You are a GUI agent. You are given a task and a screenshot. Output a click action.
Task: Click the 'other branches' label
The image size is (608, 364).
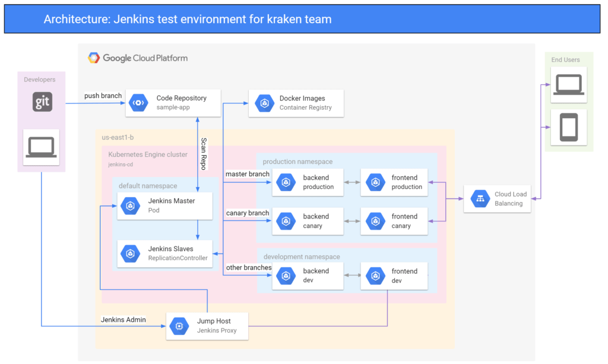point(249,267)
